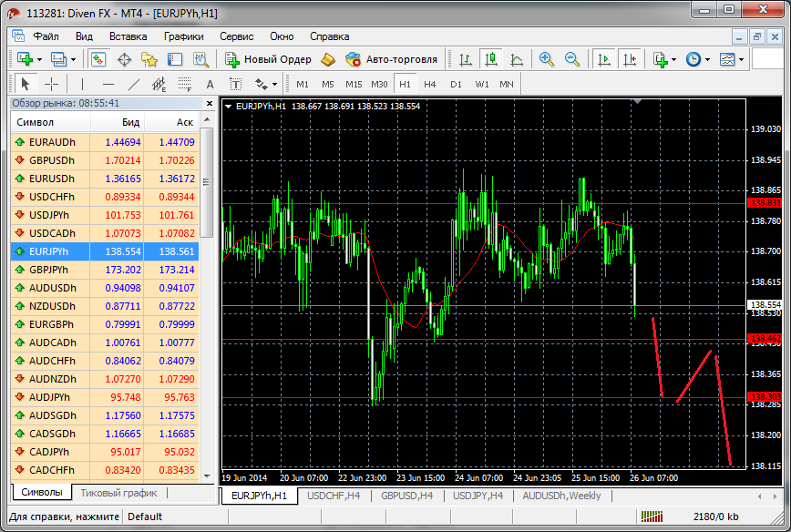Switch to M1 timeframe
The image size is (791, 532).
[303, 84]
